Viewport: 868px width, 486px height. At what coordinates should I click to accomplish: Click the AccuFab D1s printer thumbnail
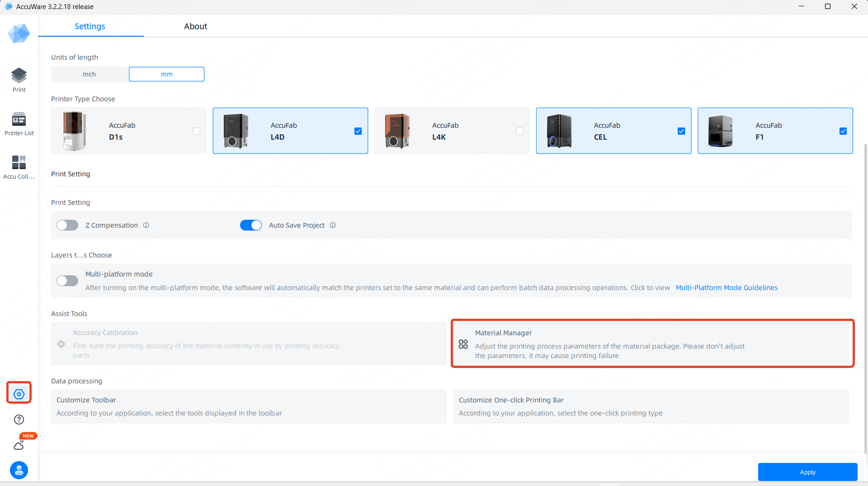click(75, 131)
